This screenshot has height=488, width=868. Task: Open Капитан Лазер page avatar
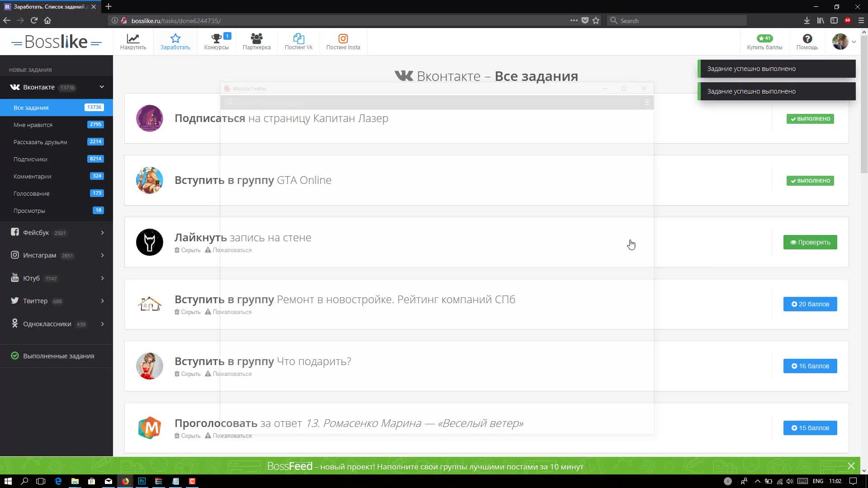pyautogui.click(x=150, y=118)
